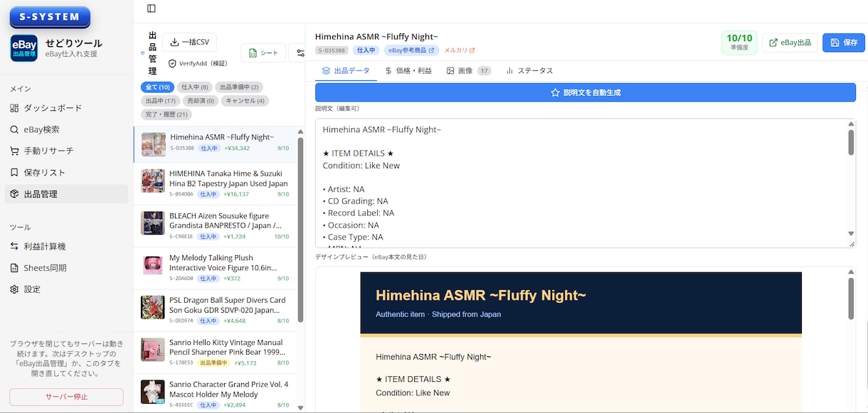Screen dimensions: 868x413
Task: Open 設定 settings
Action: 66,289
